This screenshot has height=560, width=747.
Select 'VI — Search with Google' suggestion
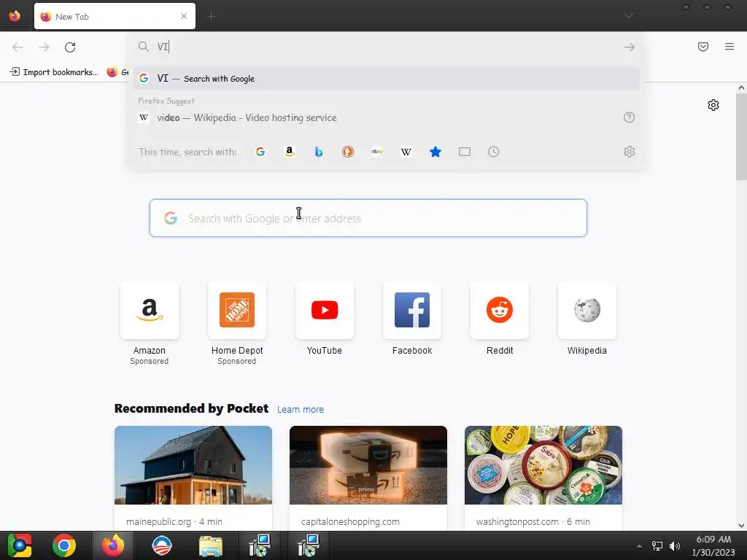387,79
